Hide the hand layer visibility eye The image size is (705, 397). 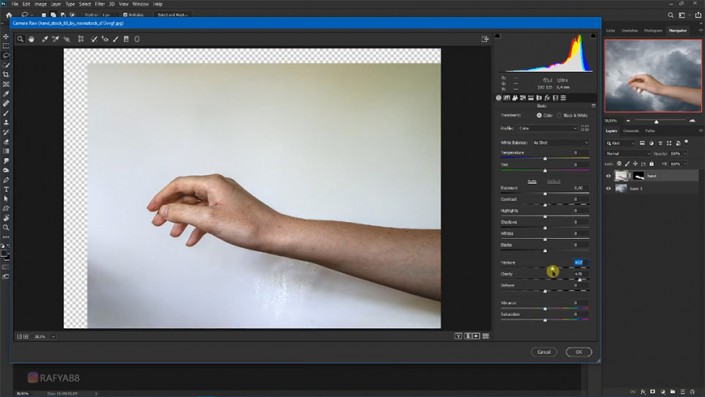click(x=608, y=176)
